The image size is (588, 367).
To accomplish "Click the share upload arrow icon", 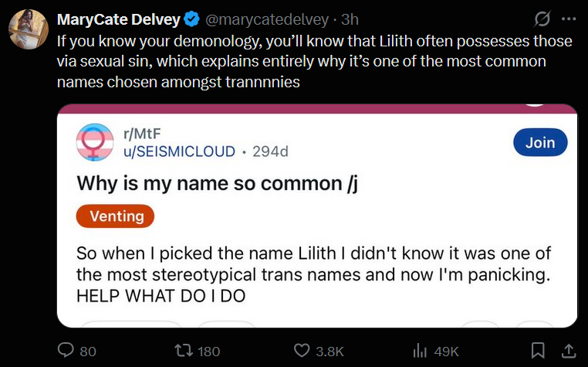I will 568,351.
